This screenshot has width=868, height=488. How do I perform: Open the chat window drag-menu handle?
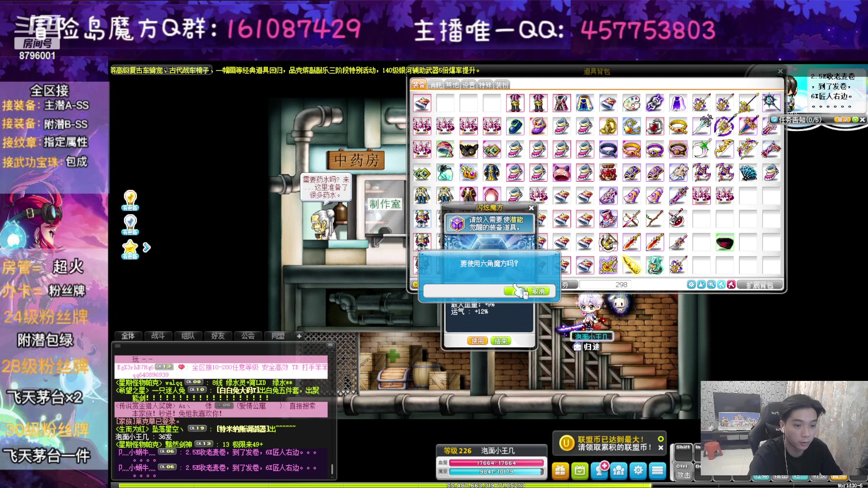(x=118, y=346)
